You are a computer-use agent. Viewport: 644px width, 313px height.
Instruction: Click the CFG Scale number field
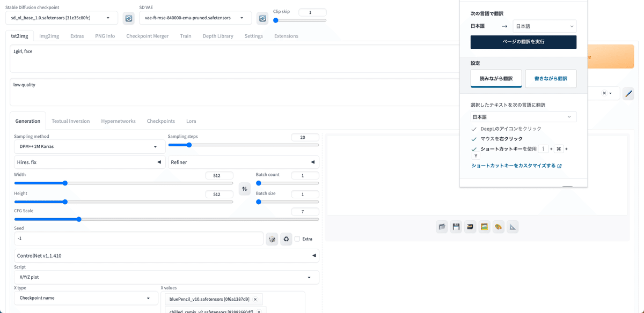coord(305,212)
